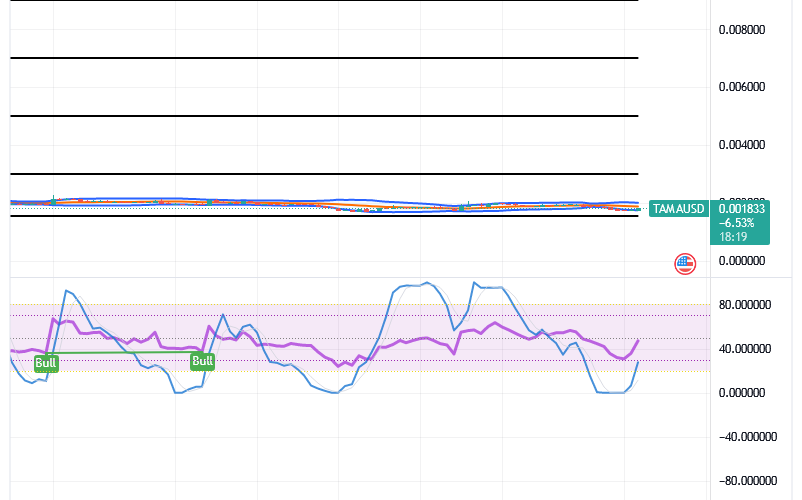Viewport: 802px width, 500px height.
Task: Click the -40.000000 oscillator axis label
Action: click(x=748, y=437)
